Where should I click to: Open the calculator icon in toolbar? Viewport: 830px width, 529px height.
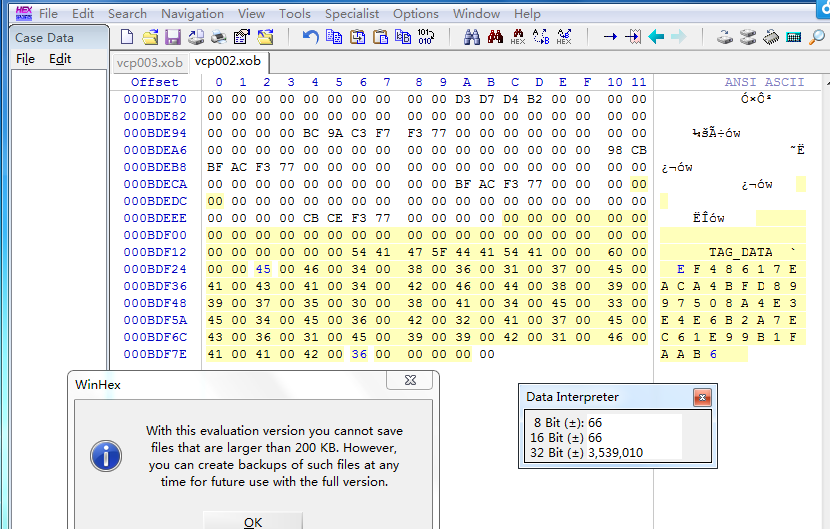coord(793,37)
